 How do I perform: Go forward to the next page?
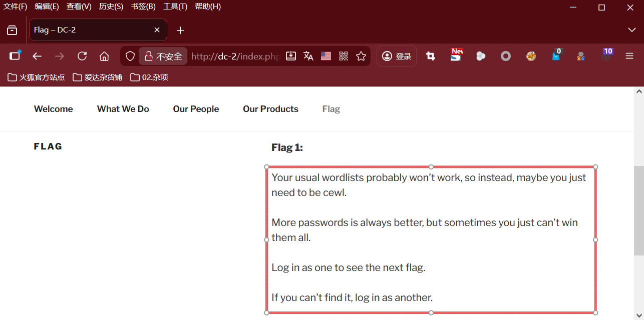(60, 56)
